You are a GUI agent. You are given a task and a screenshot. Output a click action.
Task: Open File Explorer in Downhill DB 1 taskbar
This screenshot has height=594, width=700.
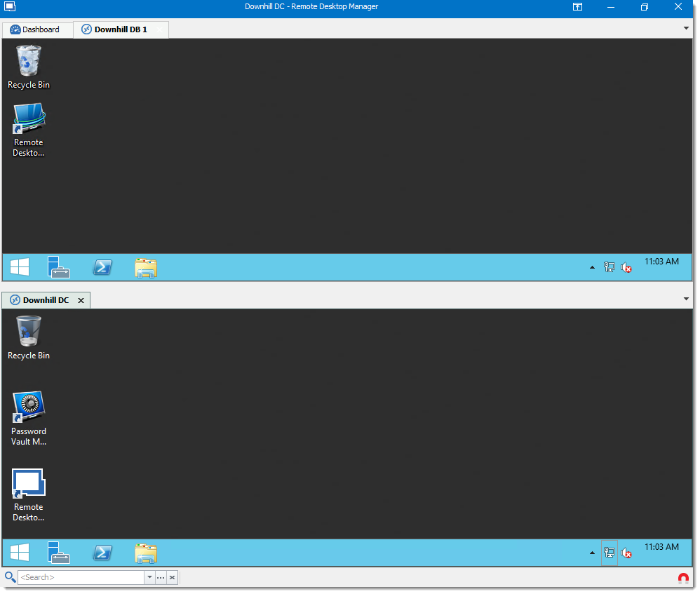[146, 268]
